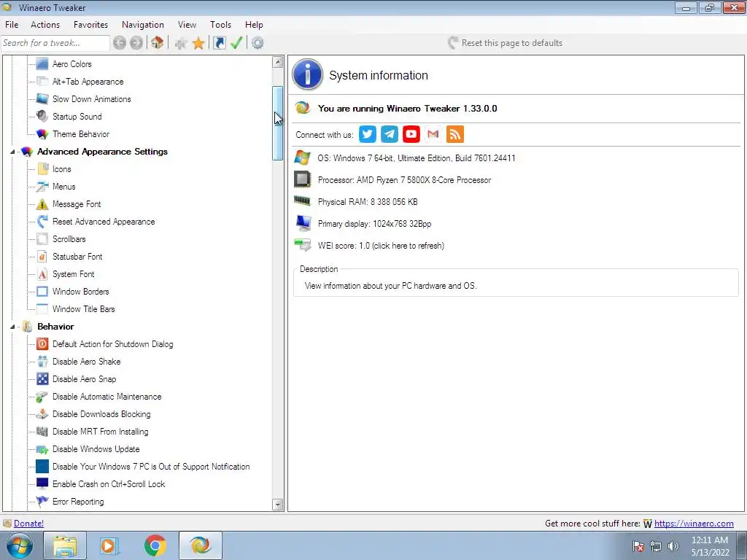Open the RSS feed icon

(455, 134)
